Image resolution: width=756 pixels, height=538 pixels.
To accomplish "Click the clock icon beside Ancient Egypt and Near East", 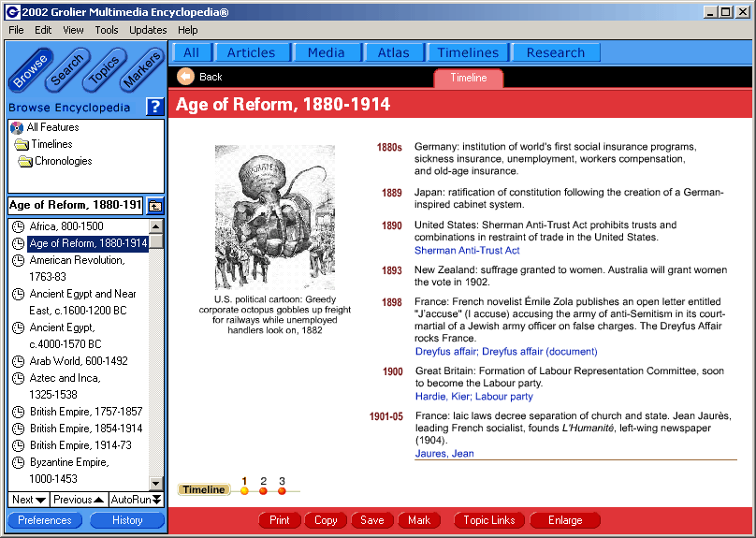I will pos(18,294).
